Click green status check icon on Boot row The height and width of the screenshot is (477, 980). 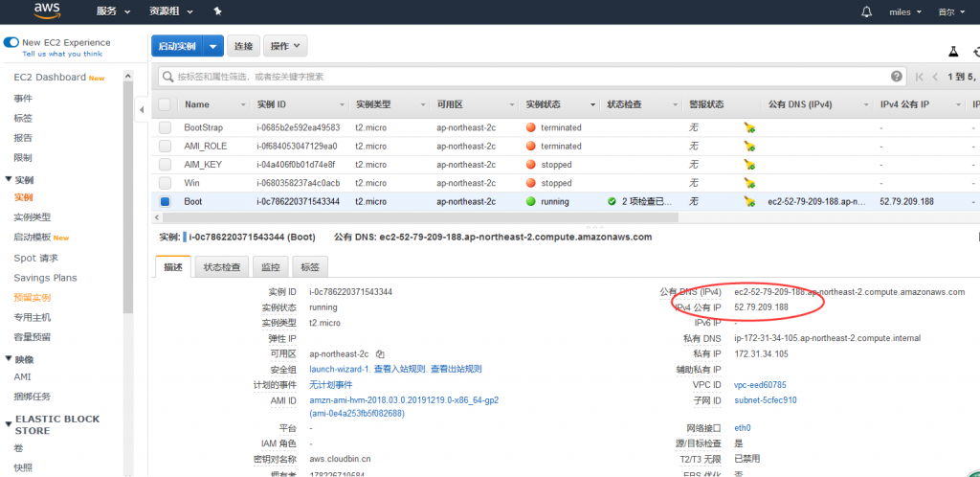(x=612, y=201)
